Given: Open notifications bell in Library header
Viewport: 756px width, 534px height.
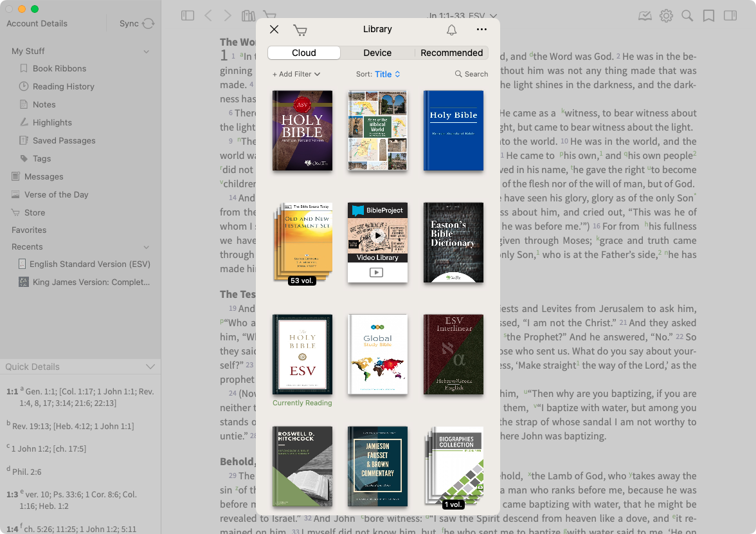Looking at the screenshot, I should (451, 30).
